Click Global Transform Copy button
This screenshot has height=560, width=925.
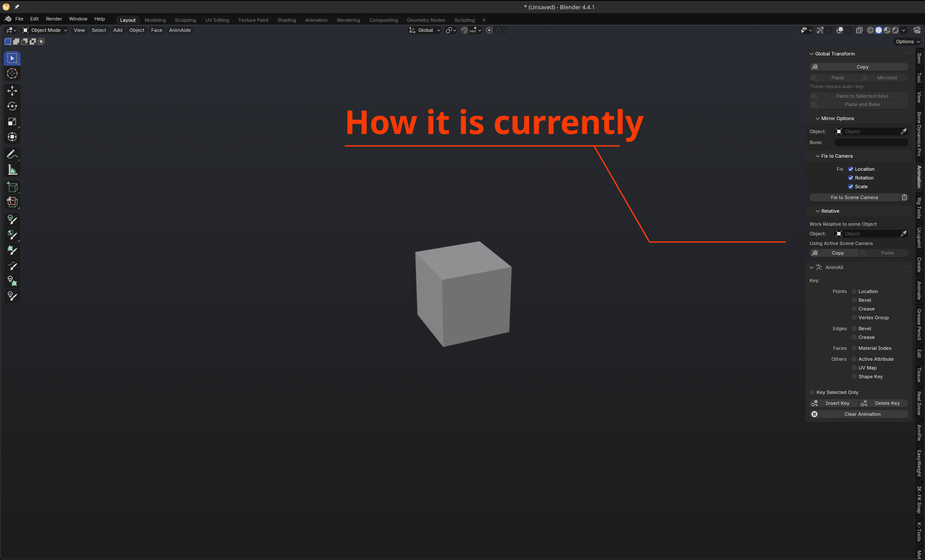coord(859,67)
